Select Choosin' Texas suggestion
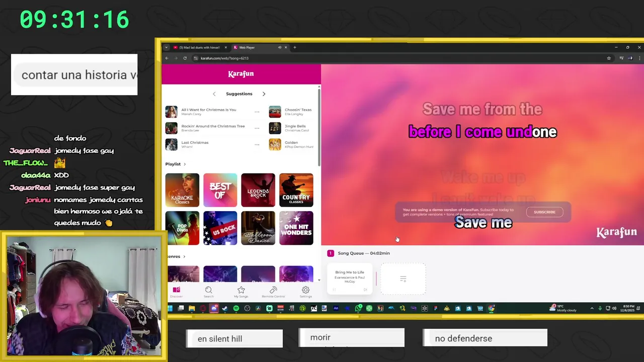The height and width of the screenshot is (362, 644). [292, 112]
